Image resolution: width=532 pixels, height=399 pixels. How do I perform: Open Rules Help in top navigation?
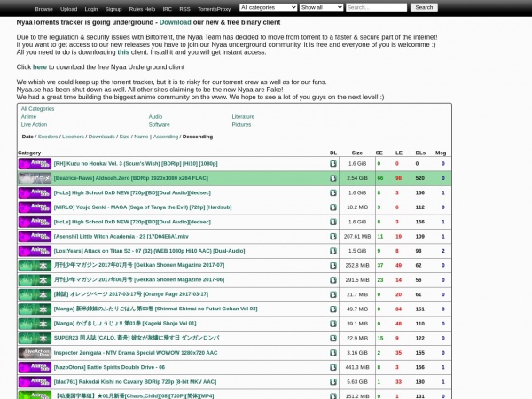coord(142,9)
